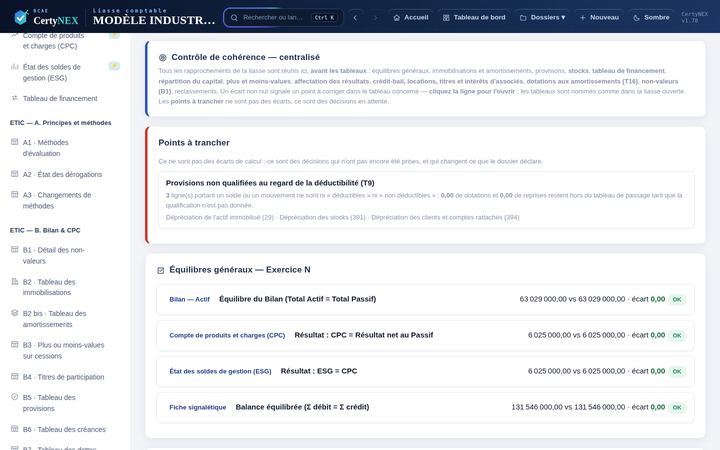The height and width of the screenshot is (450, 720).
Task: Open the Équilibre du Bilan check row
Action: coord(425,299)
